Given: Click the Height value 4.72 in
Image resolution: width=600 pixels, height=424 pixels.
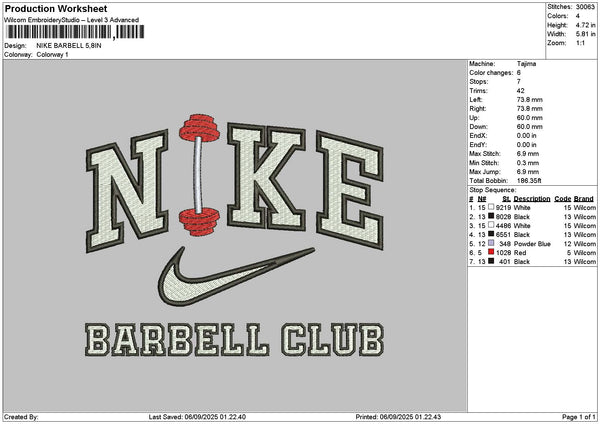Looking at the screenshot, I should pos(585,25).
